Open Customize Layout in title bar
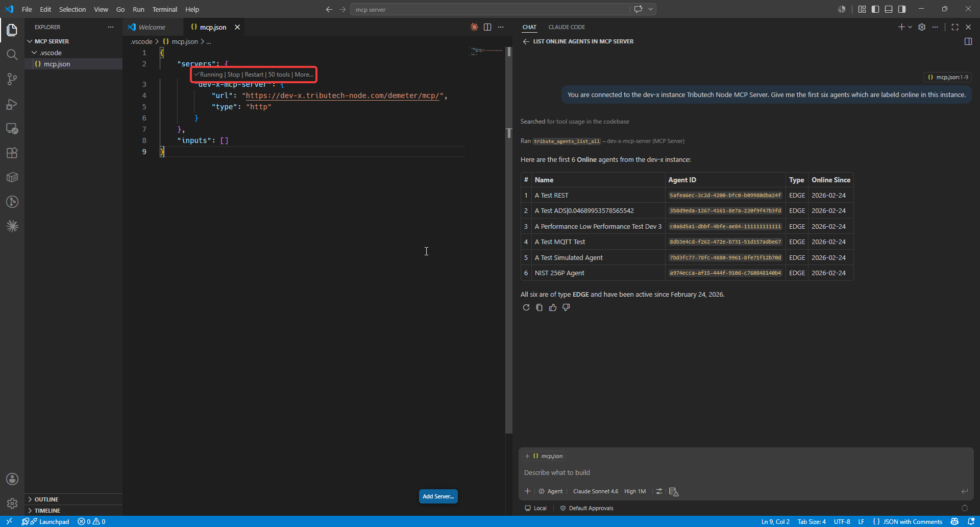 862,9
